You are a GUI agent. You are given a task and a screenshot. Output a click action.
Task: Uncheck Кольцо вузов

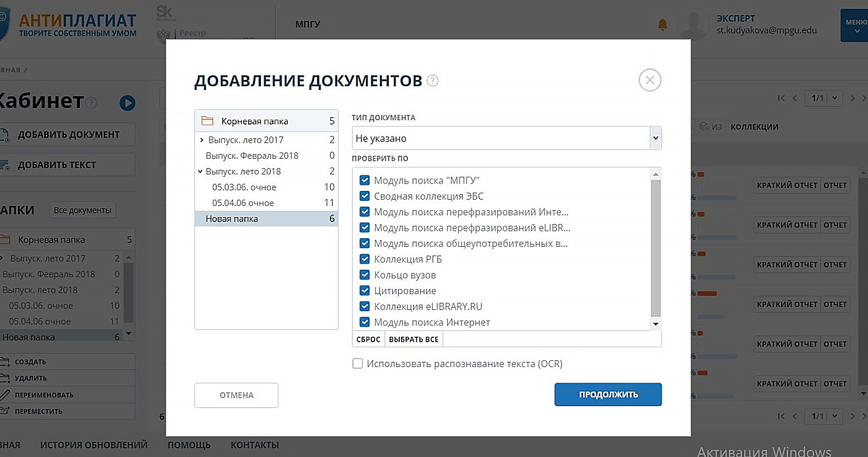[x=365, y=275]
